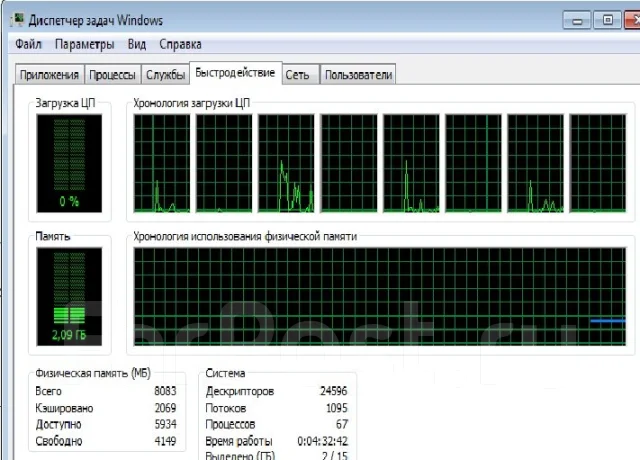
Task: Click the Потоков value 1095
Action: coord(337,408)
